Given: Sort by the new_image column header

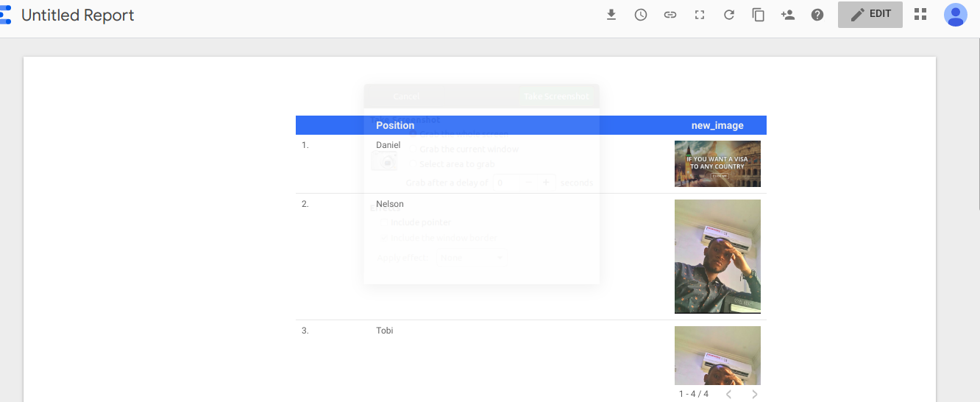Looking at the screenshot, I should point(717,125).
